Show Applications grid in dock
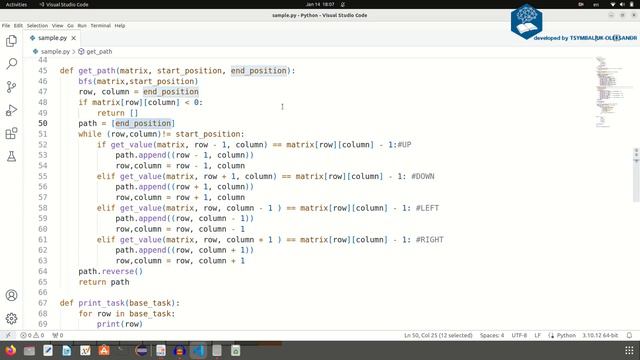The image size is (640, 360). [x=629, y=351]
